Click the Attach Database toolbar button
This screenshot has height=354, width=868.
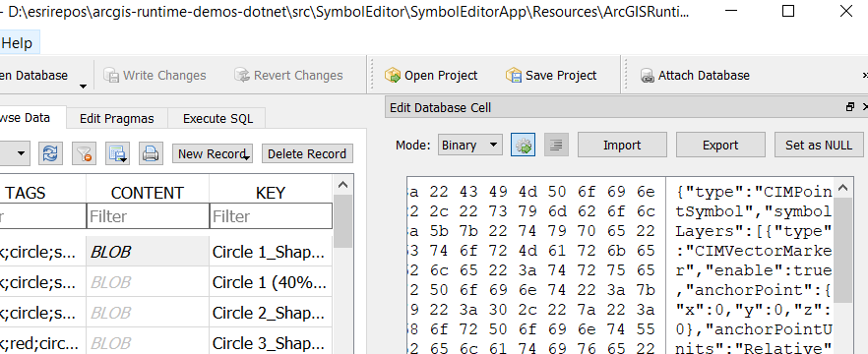click(695, 75)
